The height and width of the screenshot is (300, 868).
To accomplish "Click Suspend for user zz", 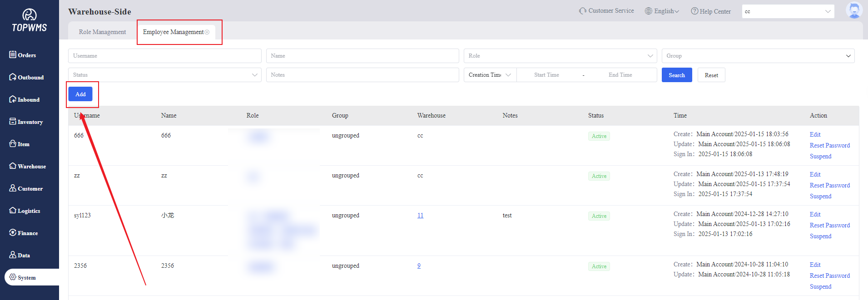I will (x=820, y=196).
